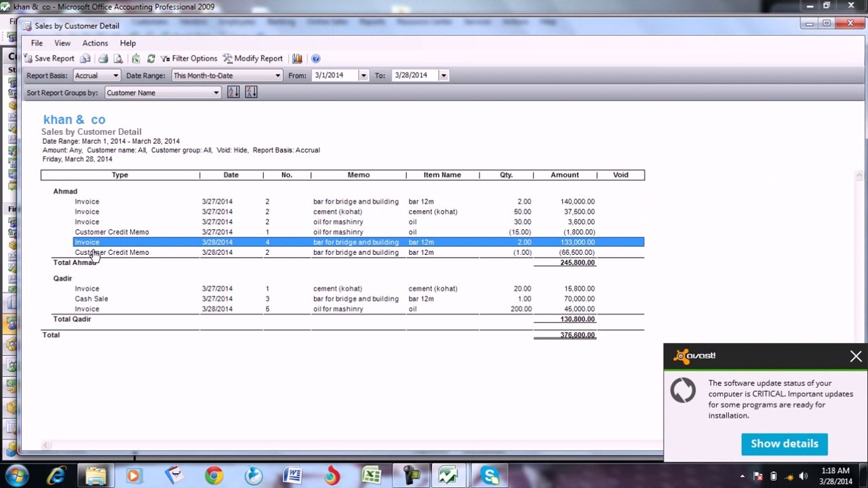
Task: Click Total Qadir amount 130,800.00
Action: tap(578, 319)
